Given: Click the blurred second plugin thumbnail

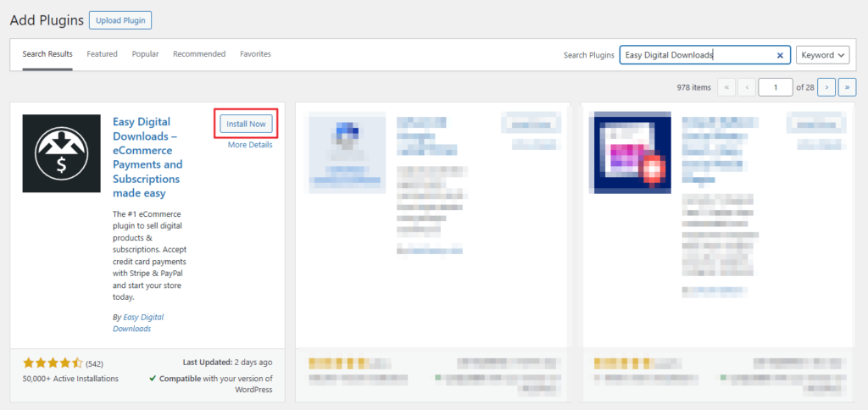Looking at the screenshot, I should point(347,153).
